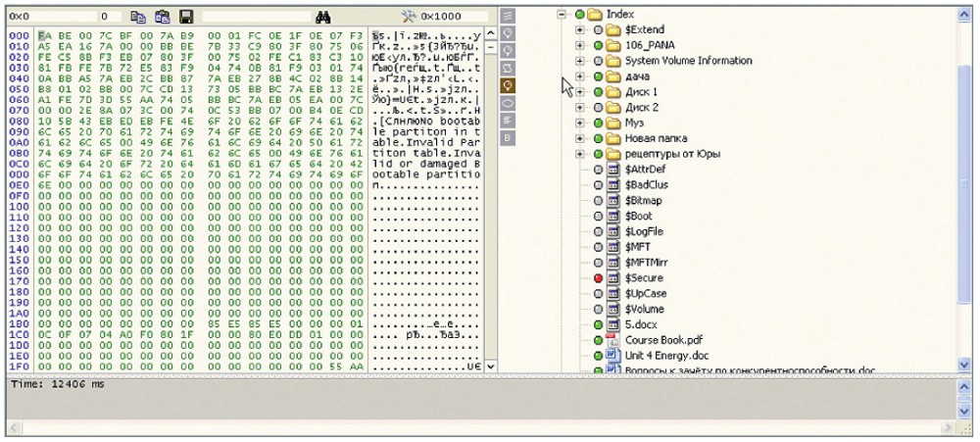Click the red status dot beside $Secure

click(597, 277)
